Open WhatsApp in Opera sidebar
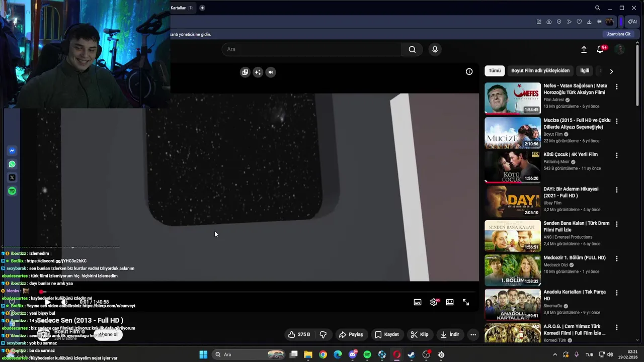 [12, 164]
